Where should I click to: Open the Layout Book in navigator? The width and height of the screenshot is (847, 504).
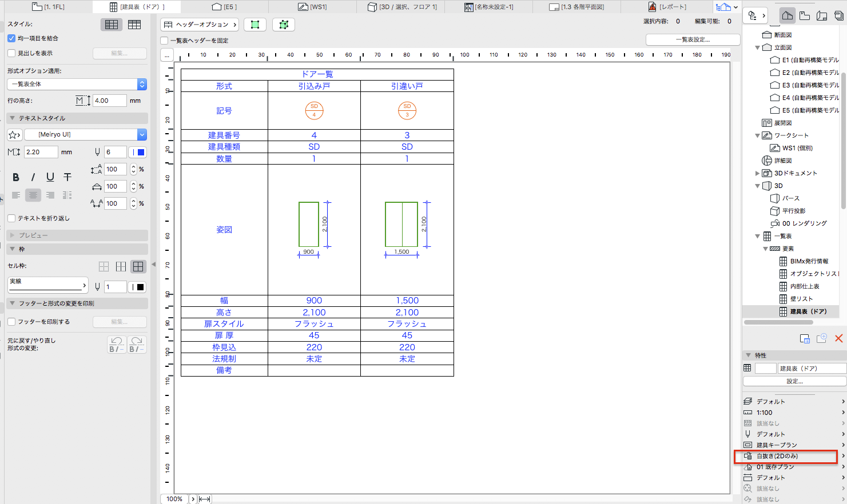(x=822, y=15)
